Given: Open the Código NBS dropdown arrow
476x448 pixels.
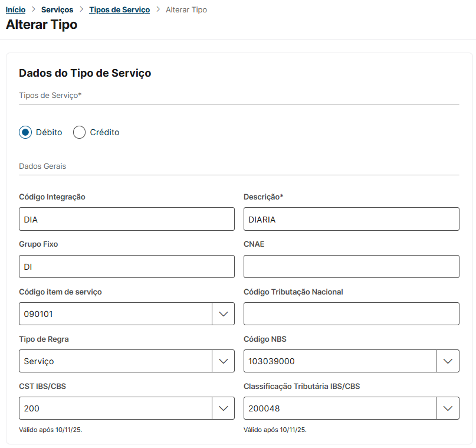Looking at the screenshot, I should [448, 361].
